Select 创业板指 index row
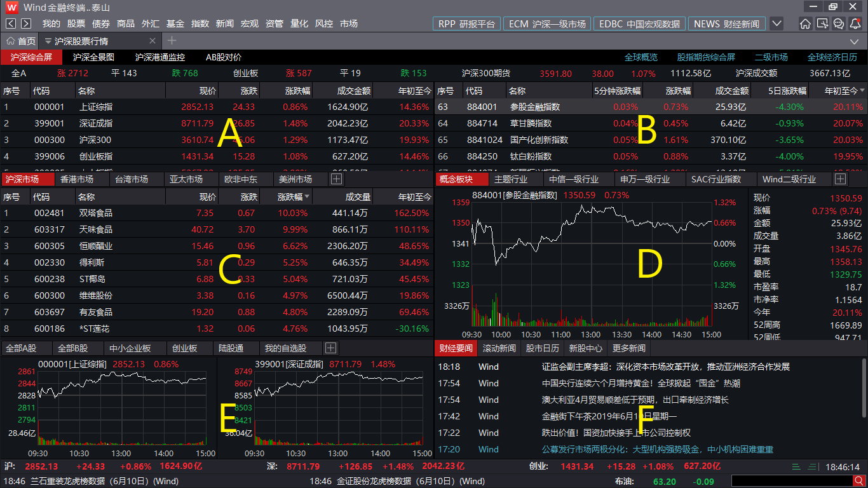Screen dimensions: 868x488 click(x=217, y=156)
